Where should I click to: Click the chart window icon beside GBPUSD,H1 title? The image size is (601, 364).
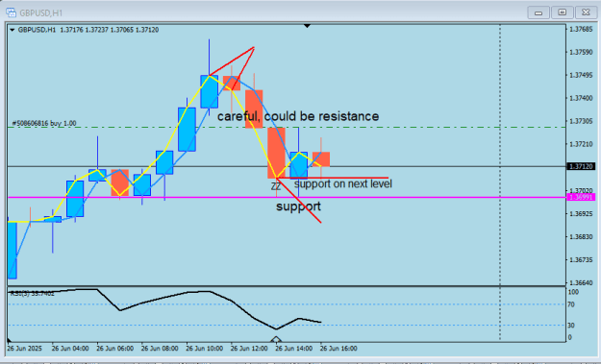(12, 12)
